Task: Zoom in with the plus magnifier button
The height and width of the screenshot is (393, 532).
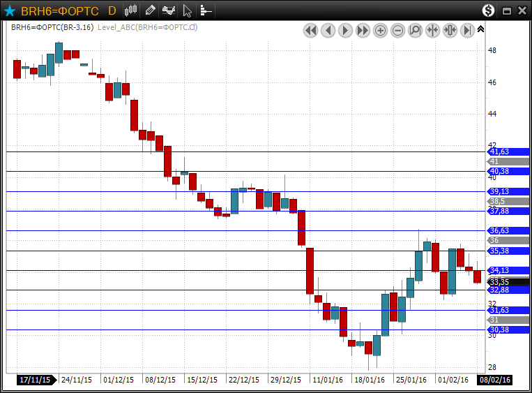Action: [380, 30]
